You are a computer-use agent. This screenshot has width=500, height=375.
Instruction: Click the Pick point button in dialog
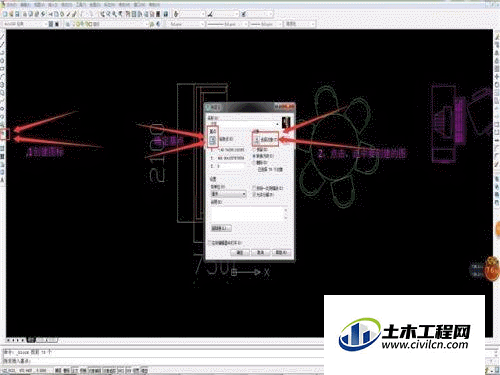pos(213,140)
